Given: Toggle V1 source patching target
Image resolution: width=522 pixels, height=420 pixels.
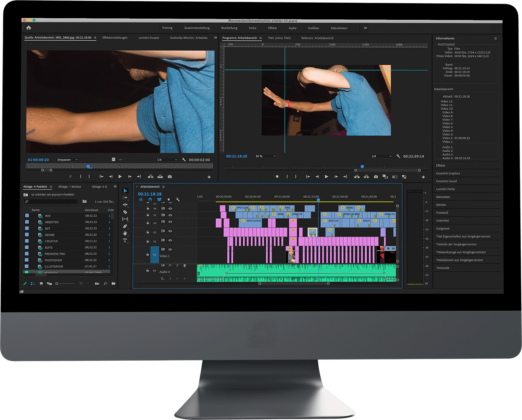Looking at the screenshot, I should tap(155, 255).
